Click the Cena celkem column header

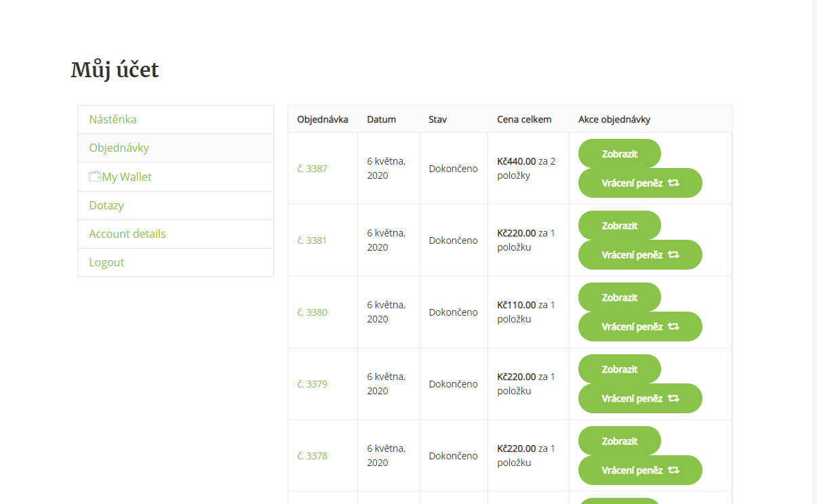(x=524, y=119)
